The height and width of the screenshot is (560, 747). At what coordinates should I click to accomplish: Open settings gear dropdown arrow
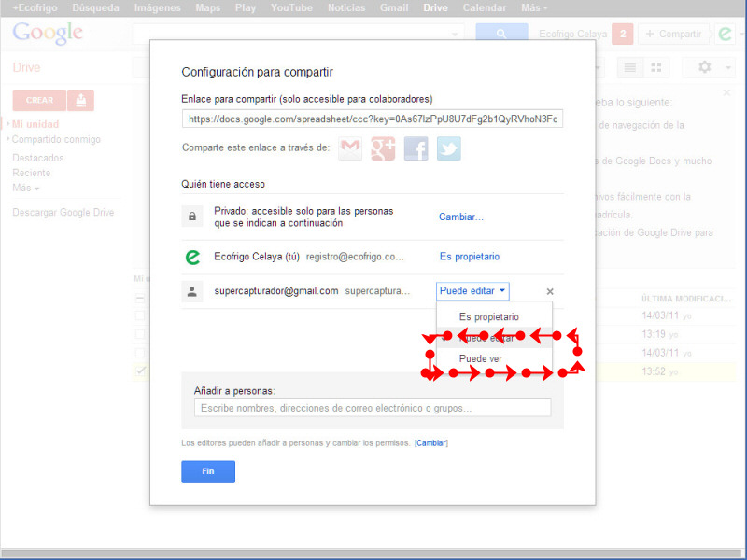728,67
